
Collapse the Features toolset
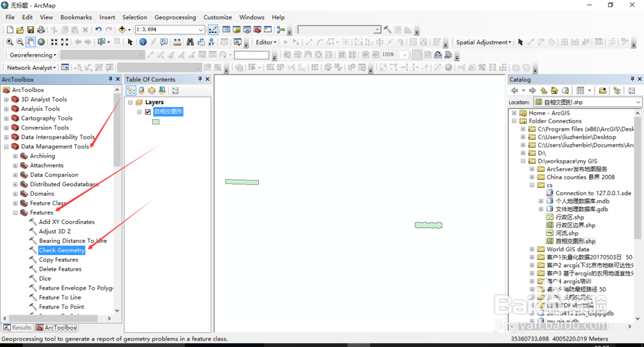click(x=15, y=212)
